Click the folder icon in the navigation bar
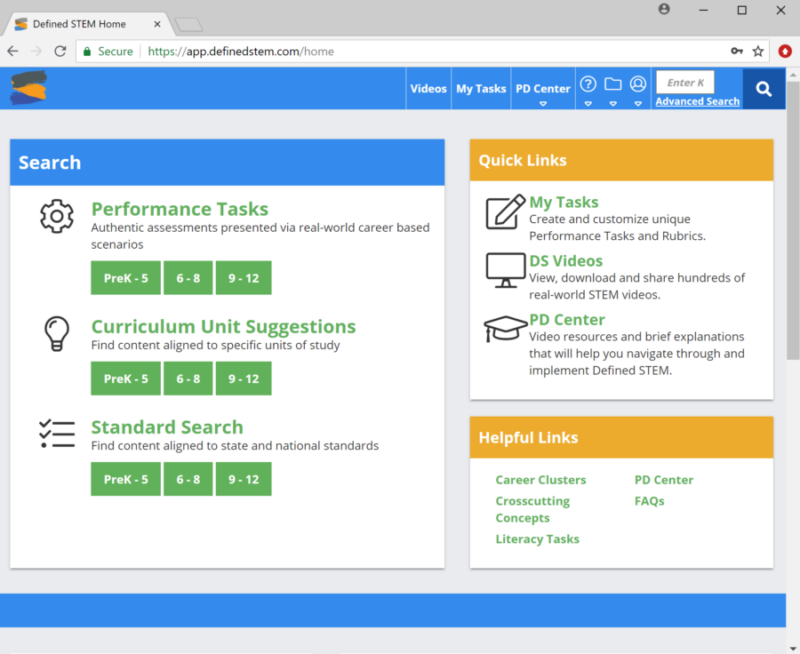This screenshot has width=800, height=654. coord(613,85)
